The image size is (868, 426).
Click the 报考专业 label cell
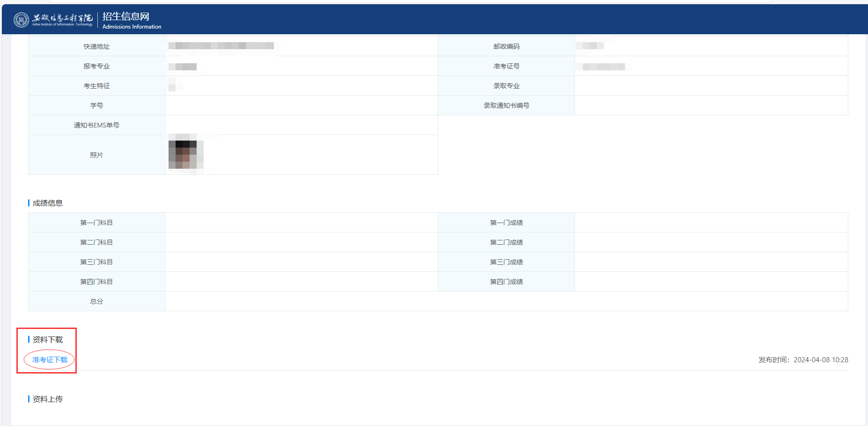coord(96,66)
